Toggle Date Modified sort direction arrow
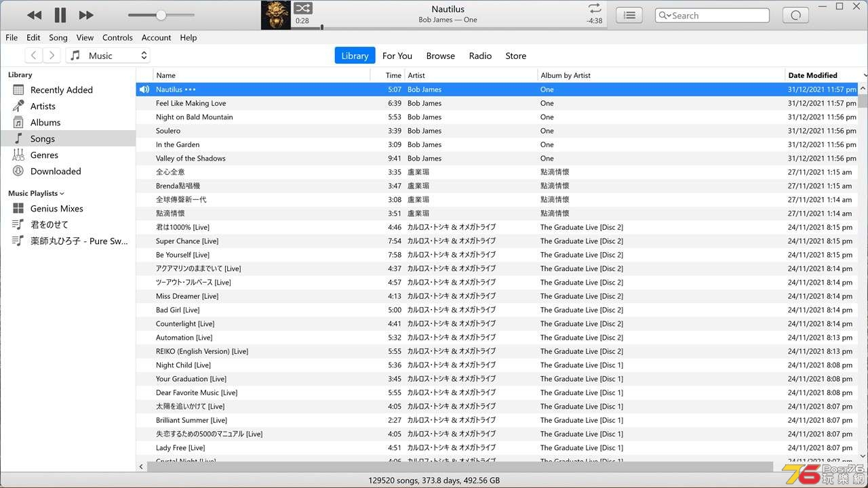 click(x=865, y=75)
